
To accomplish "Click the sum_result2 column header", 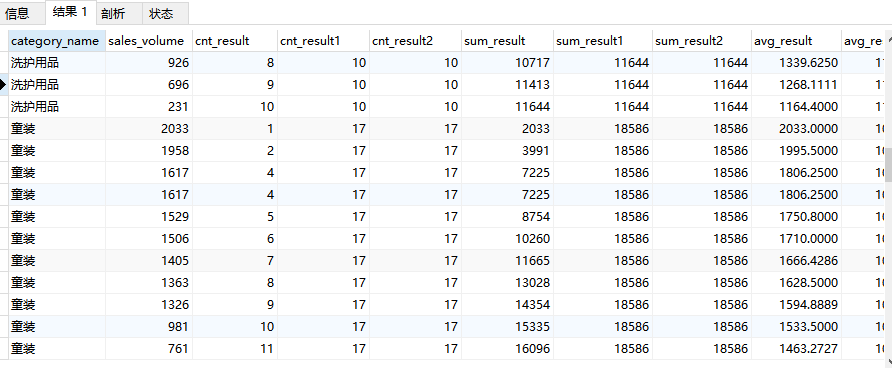I will (x=702, y=41).
